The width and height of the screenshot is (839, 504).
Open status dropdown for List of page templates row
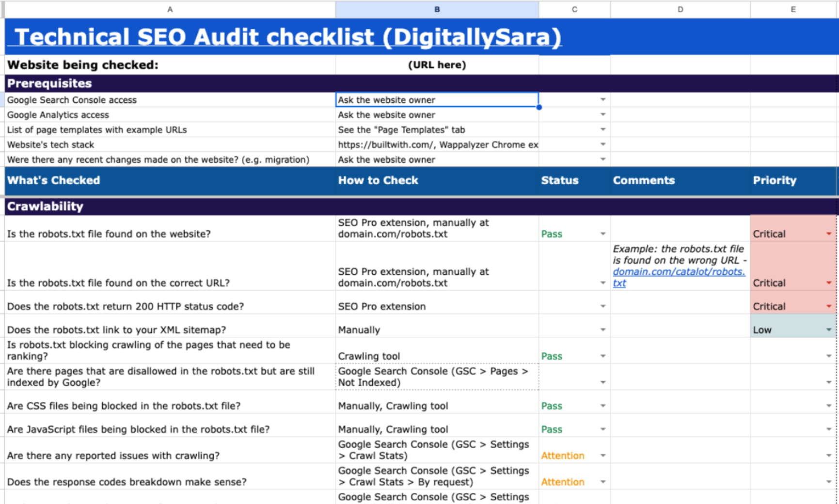[603, 129]
